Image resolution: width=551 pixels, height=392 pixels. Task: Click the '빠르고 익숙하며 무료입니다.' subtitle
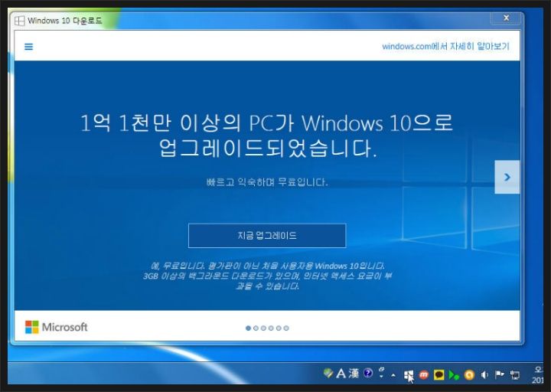point(267,182)
